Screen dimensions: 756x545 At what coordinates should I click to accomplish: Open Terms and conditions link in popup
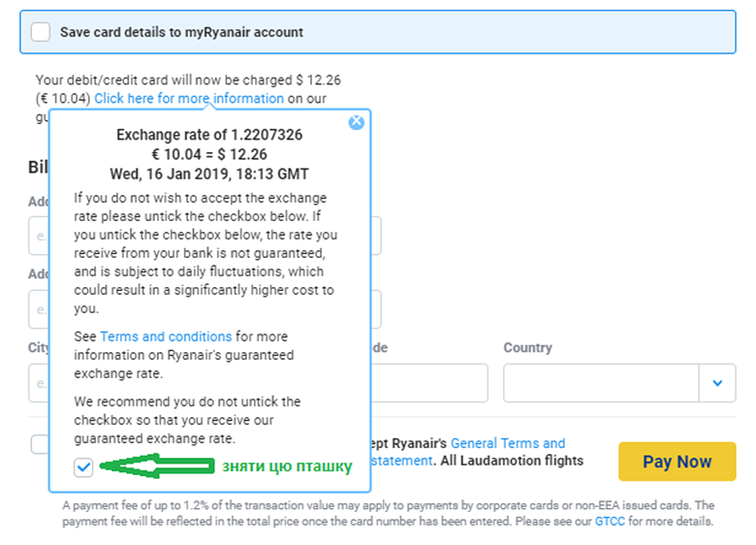166,337
